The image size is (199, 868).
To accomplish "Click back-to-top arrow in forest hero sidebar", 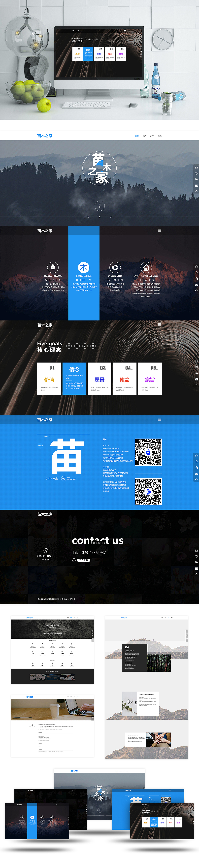I will tap(197, 191).
